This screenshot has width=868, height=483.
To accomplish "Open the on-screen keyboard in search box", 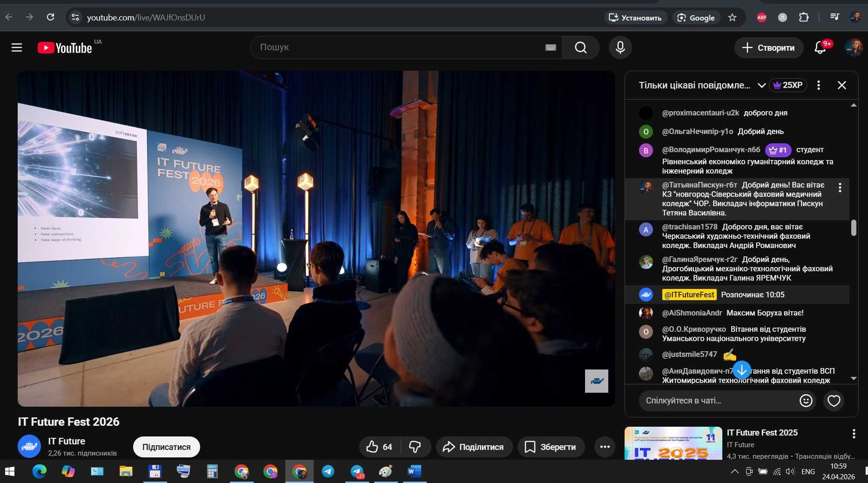I will point(551,47).
